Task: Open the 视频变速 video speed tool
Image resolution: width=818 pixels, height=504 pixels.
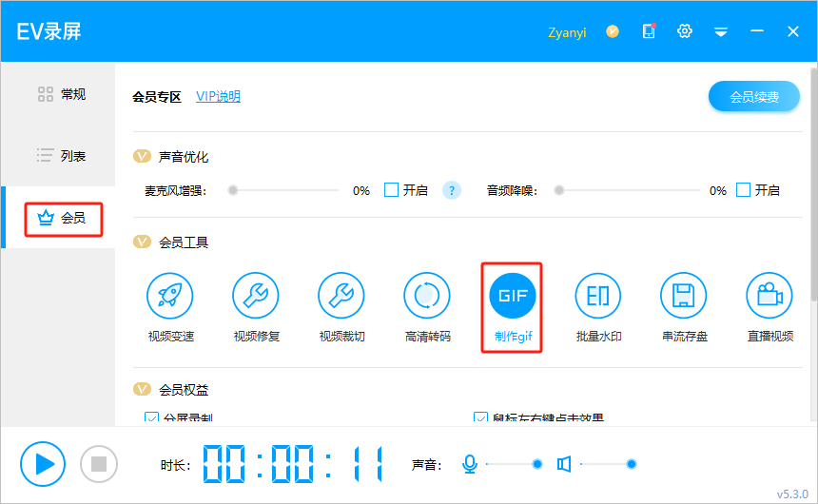Action: coord(170,297)
